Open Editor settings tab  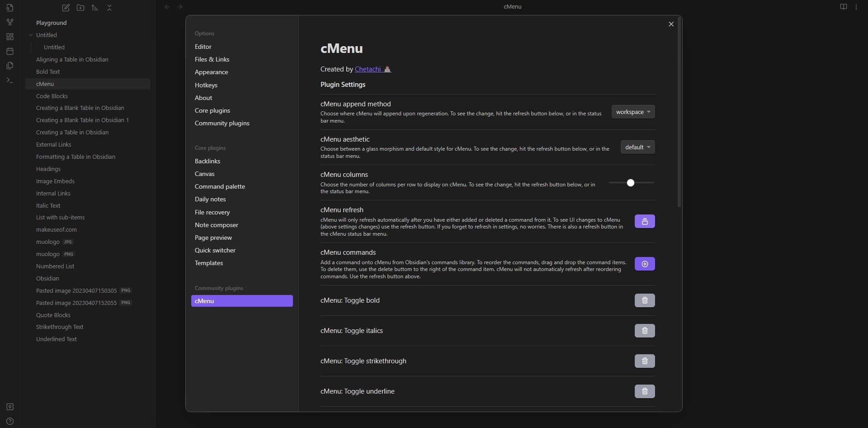tap(242, 47)
